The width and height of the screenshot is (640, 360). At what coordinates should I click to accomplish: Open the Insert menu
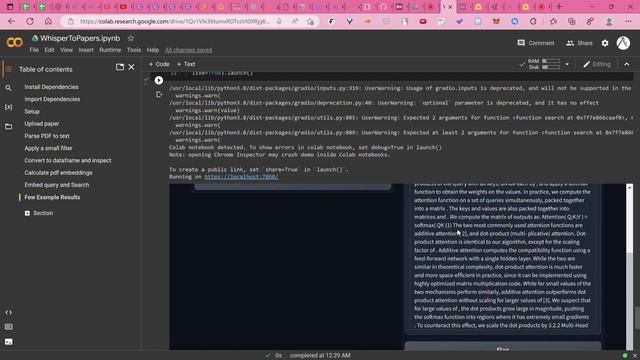86,50
